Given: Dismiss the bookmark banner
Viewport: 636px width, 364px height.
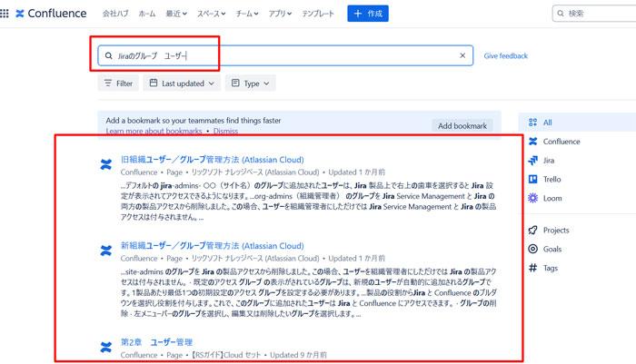Looking at the screenshot, I should (225, 131).
